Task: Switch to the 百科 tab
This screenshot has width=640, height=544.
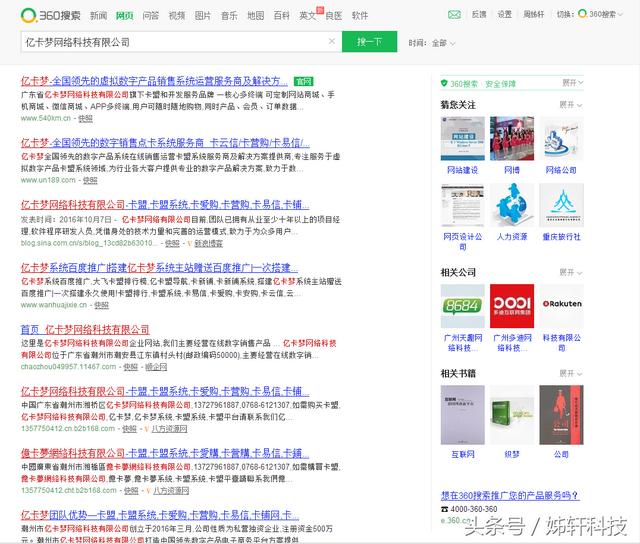Action: pyautogui.click(x=282, y=16)
